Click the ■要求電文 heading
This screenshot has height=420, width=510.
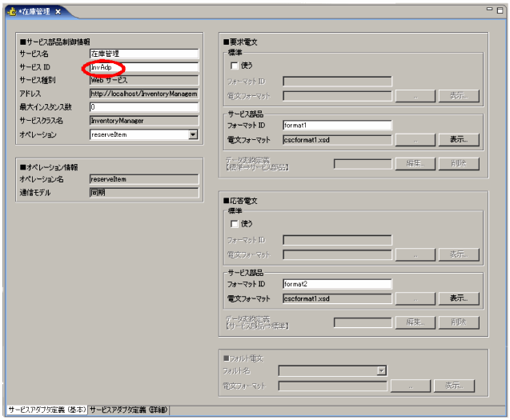click(240, 42)
